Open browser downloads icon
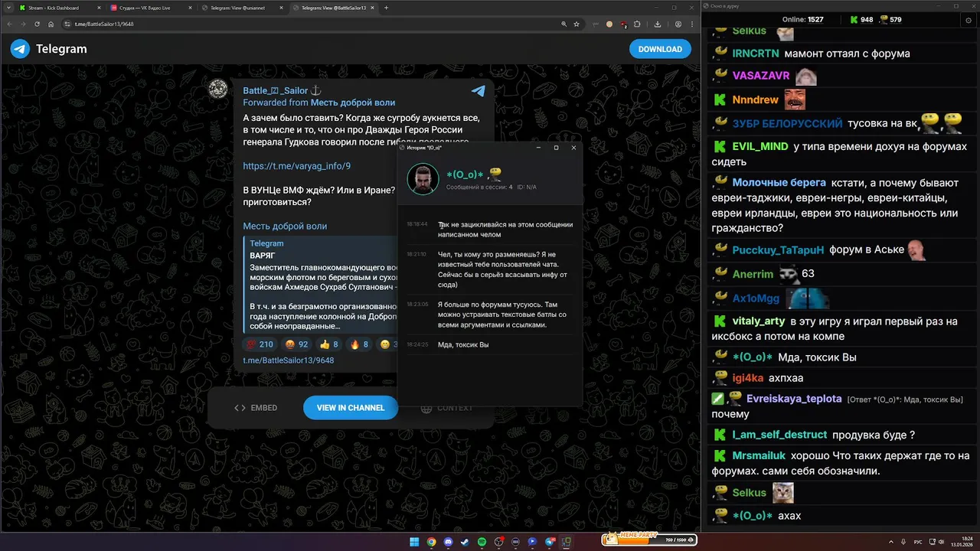Viewport: 980px width, 551px height. coord(658,24)
